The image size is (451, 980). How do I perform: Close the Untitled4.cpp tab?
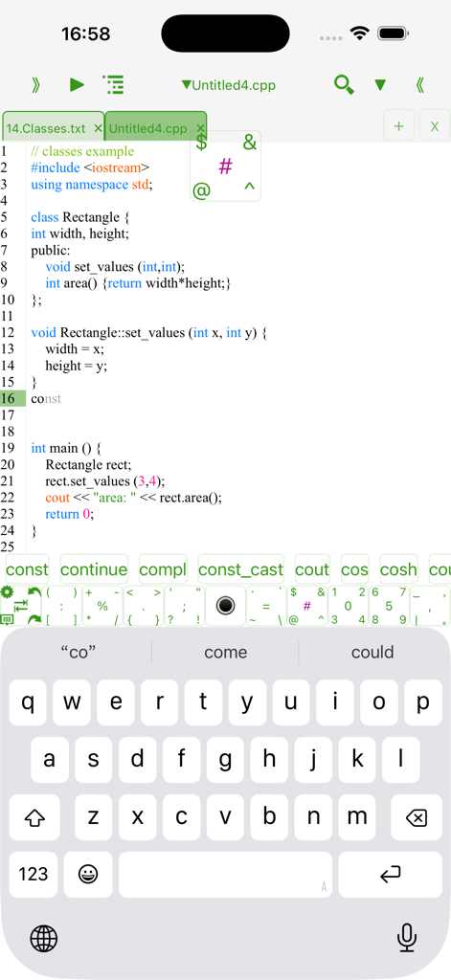pyautogui.click(x=199, y=129)
